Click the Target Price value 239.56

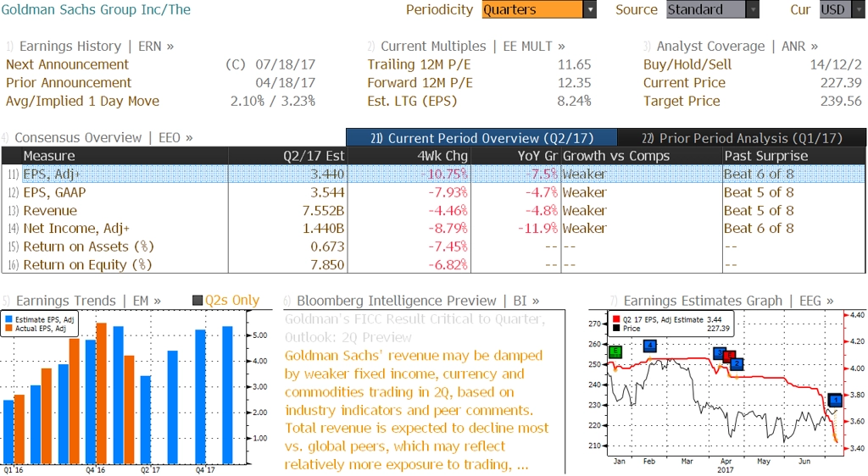click(x=841, y=101)
